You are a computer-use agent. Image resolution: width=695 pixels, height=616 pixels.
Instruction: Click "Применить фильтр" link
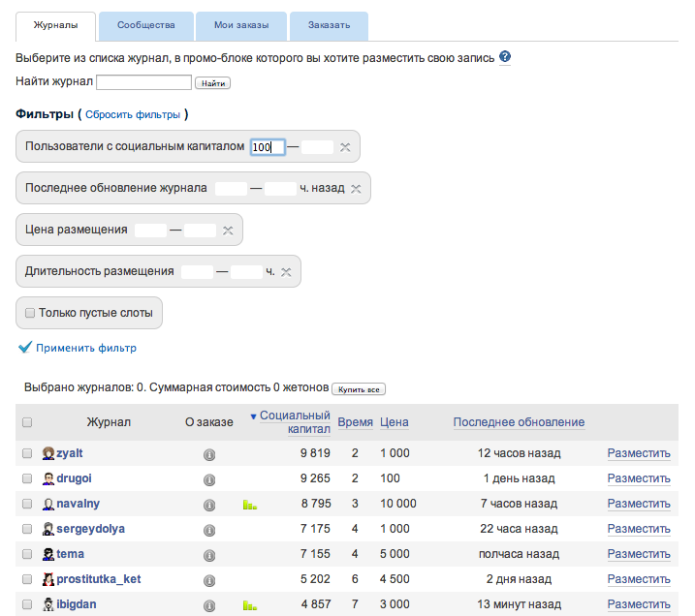point(85,348)
